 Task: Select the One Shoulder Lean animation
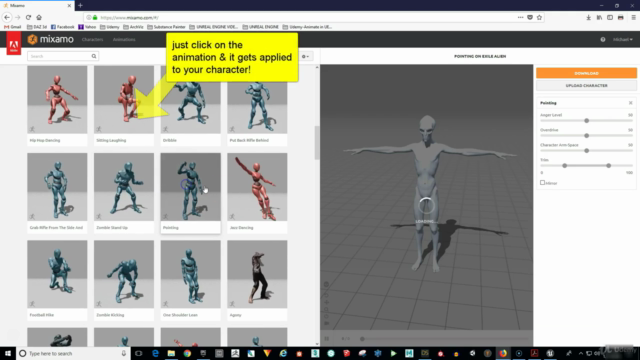tap(191, 280)
